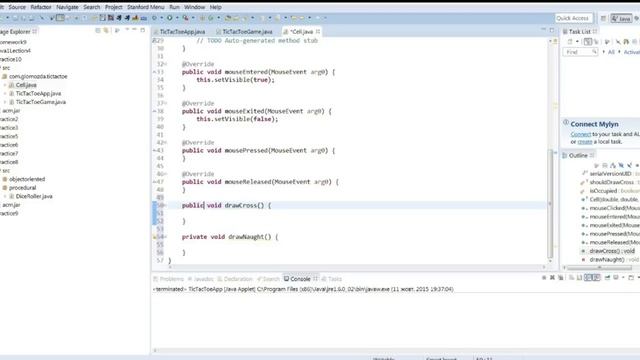The height and width of the screenshot is (360, 640).
Task: Click the Quick Access field
Action: point(573,18)
